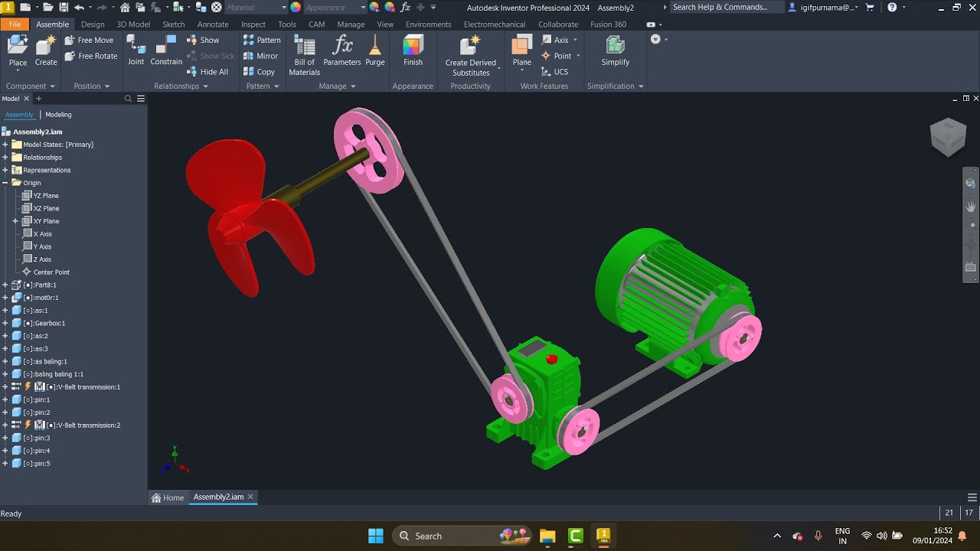Open the appearance color wheel picker
Viewport: 980px width, 551px height.
[x=296, y=7]
